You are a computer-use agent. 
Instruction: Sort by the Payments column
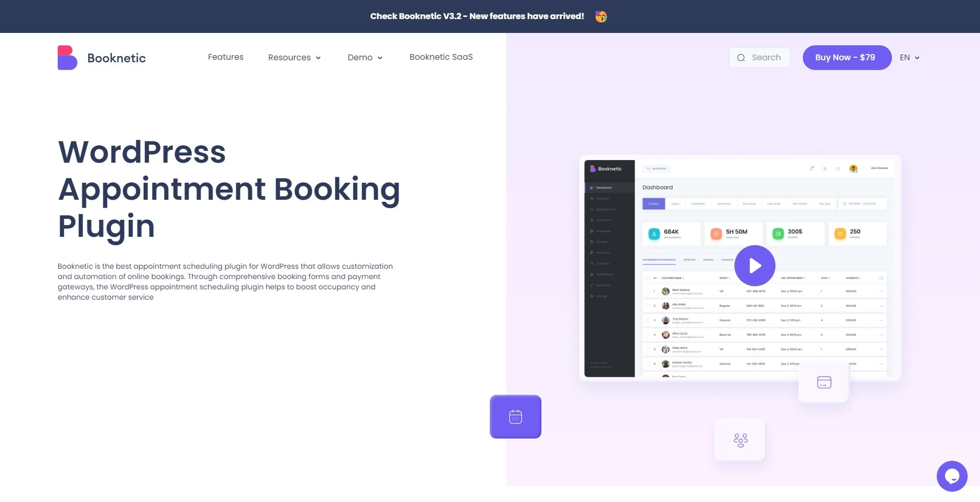pos(853,278)
